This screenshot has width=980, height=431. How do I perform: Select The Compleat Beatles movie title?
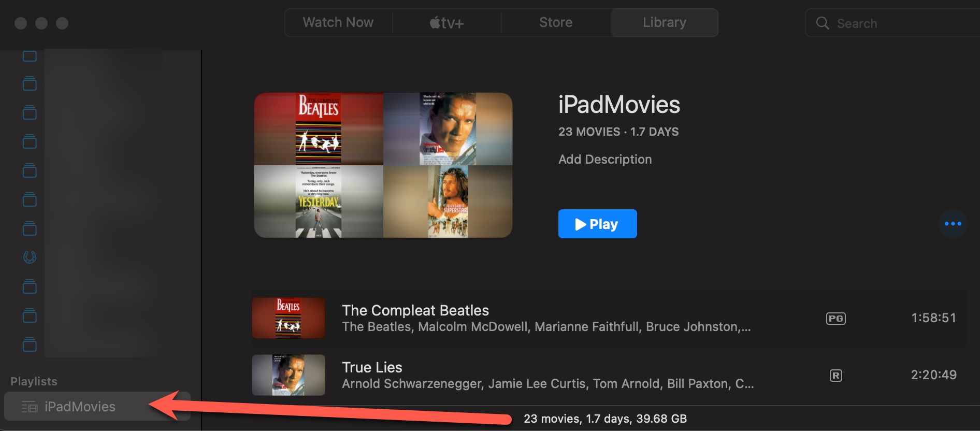pos(415,310)
